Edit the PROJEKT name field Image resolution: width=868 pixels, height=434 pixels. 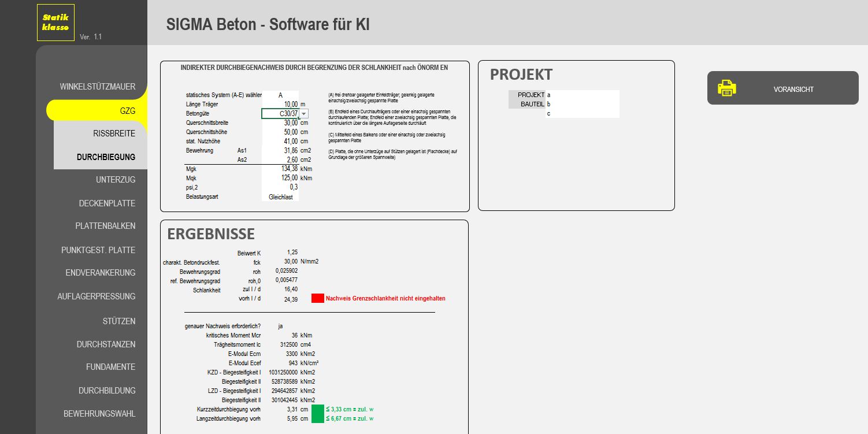click(582, 95)
